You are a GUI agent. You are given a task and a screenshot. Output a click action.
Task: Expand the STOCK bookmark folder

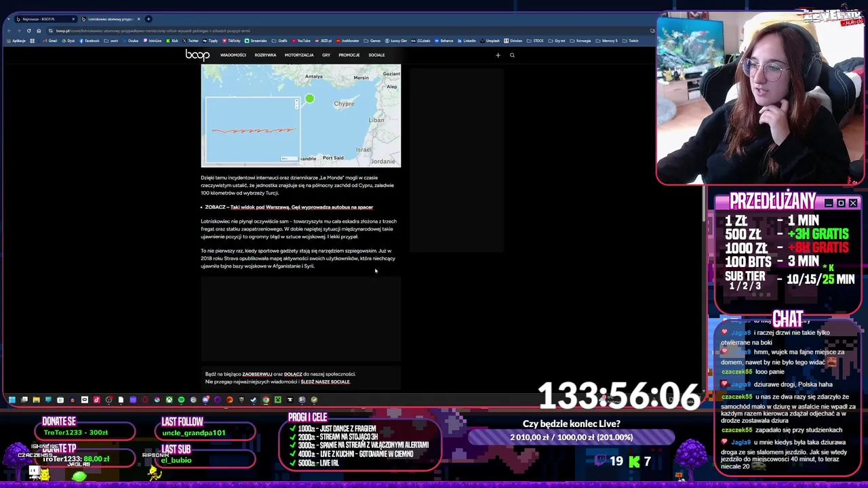click(535, 41)
